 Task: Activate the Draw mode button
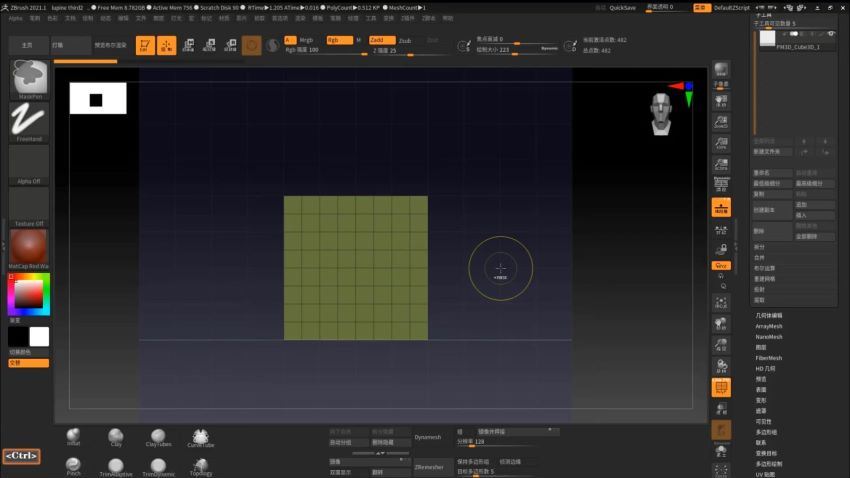point(166,45)
